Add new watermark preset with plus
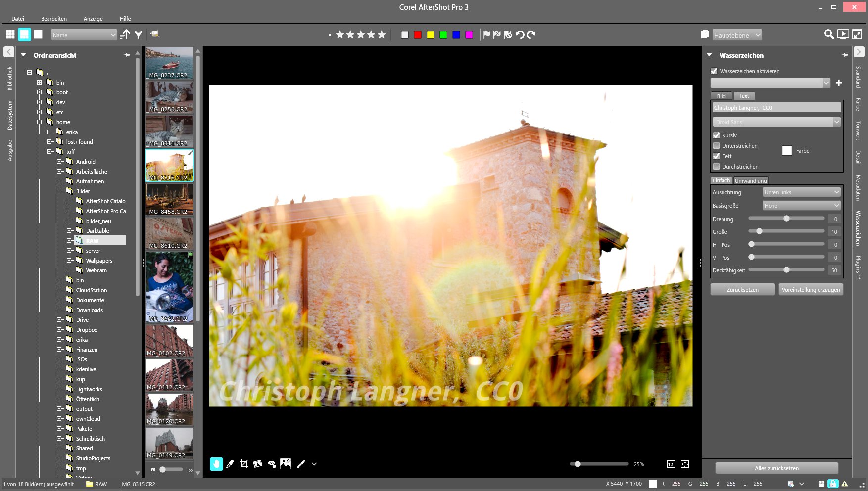 [x=838, y=83]
